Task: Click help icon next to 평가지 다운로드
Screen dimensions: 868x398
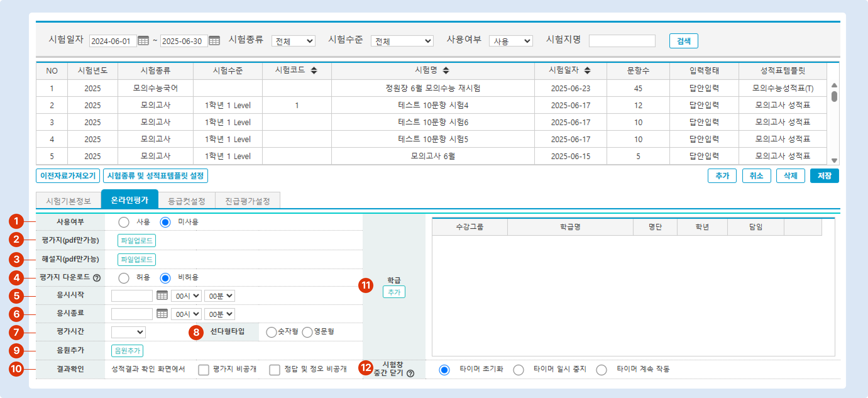Action: click(97, 278)
